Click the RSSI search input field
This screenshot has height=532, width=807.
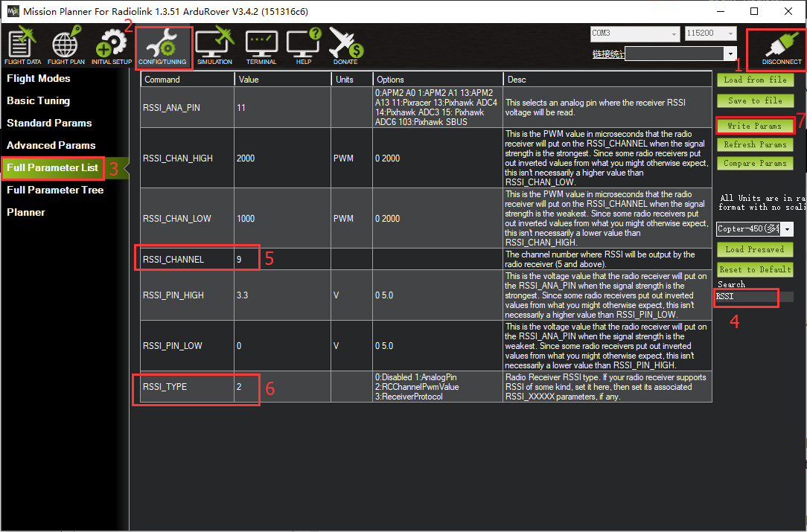(x=746, y=297)
